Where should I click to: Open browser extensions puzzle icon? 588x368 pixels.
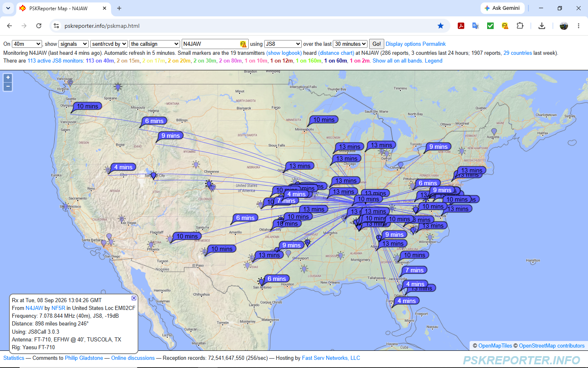520,26
